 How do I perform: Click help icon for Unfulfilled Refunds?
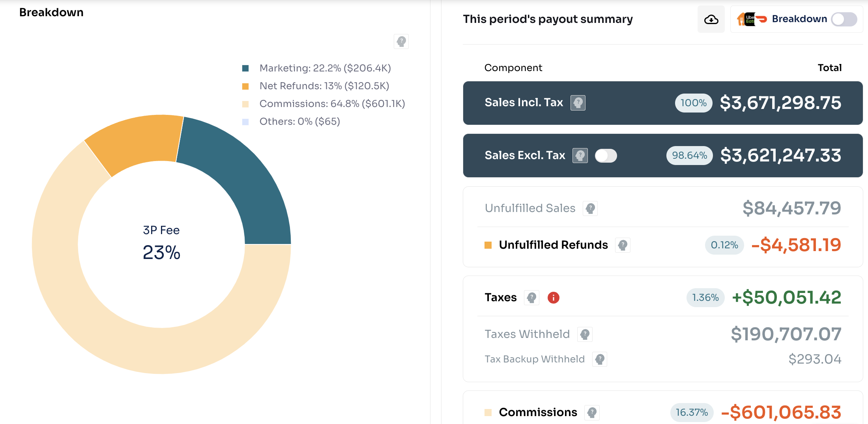pos(623,245)
